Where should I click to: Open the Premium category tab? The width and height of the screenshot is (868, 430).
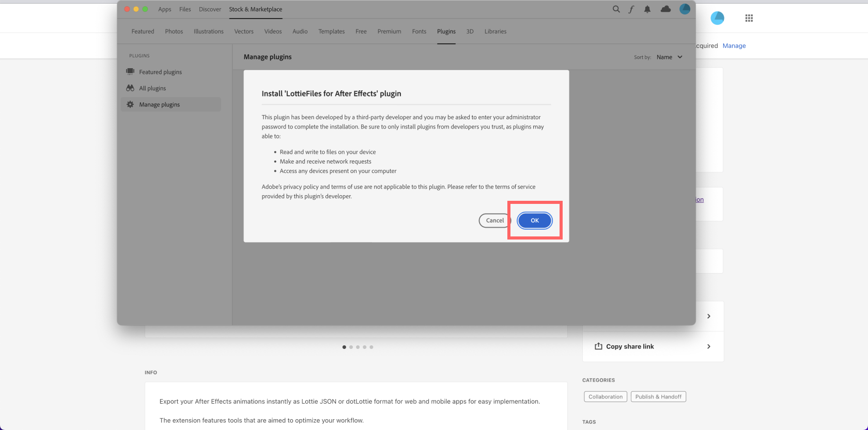pos(389,31)
